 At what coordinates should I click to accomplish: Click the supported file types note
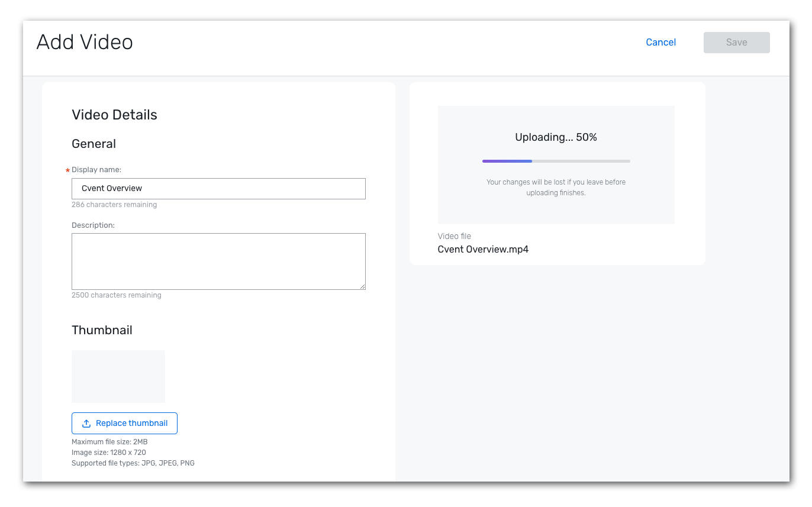click(x=133, y=463)
